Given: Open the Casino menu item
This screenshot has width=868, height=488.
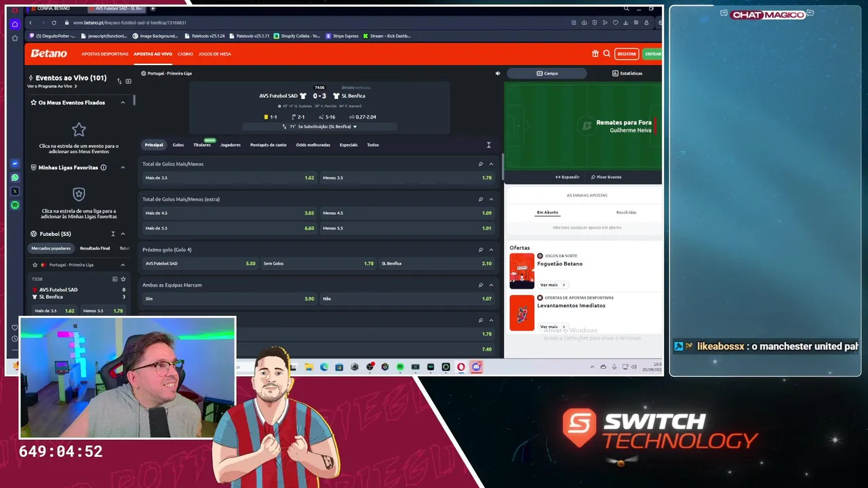Looking at the screenshot, I should tap(185, 54).
